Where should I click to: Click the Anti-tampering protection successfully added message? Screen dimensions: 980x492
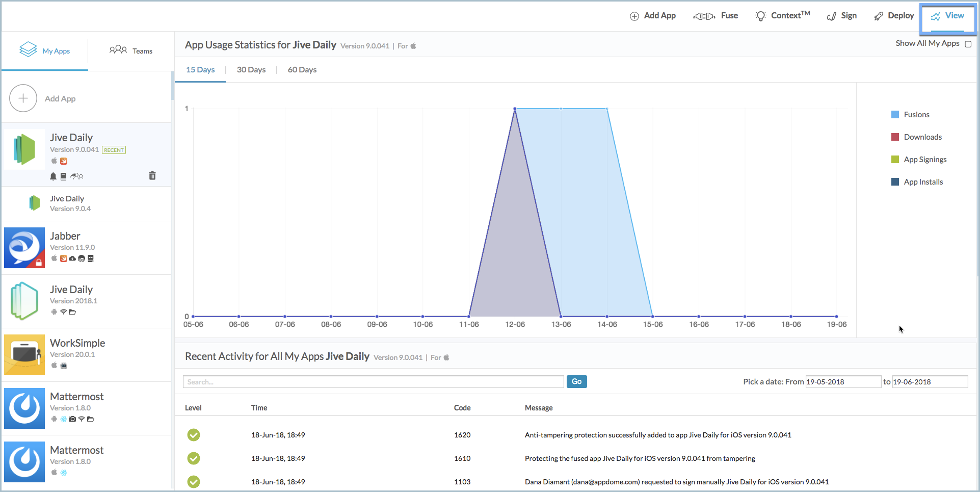pos(658,435)
